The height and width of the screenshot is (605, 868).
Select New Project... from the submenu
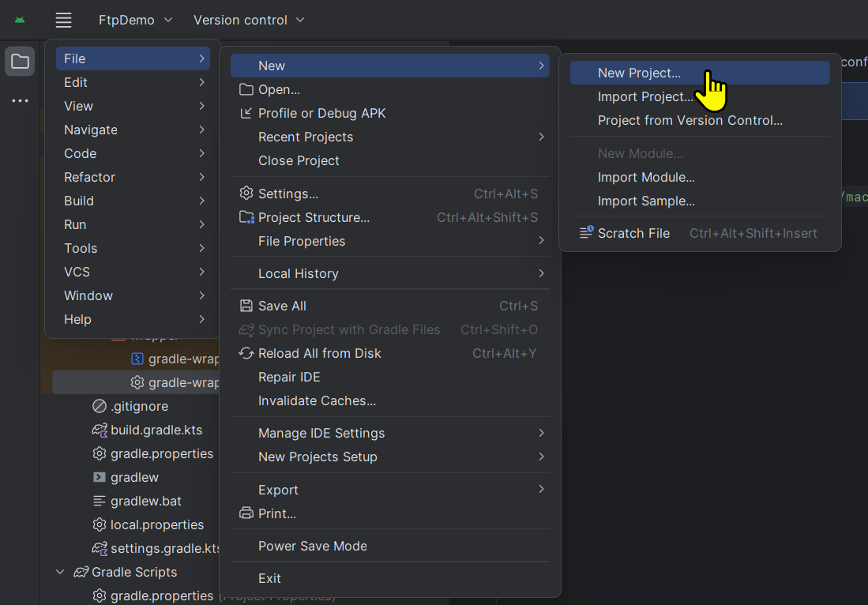[x=700, y=73]
